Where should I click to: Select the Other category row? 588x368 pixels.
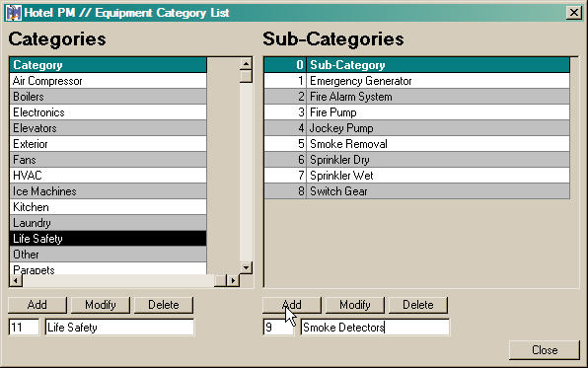[x=108, y=254]
